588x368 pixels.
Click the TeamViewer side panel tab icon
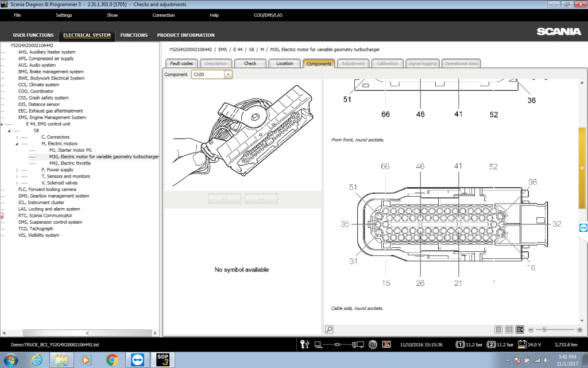point(583,228)
